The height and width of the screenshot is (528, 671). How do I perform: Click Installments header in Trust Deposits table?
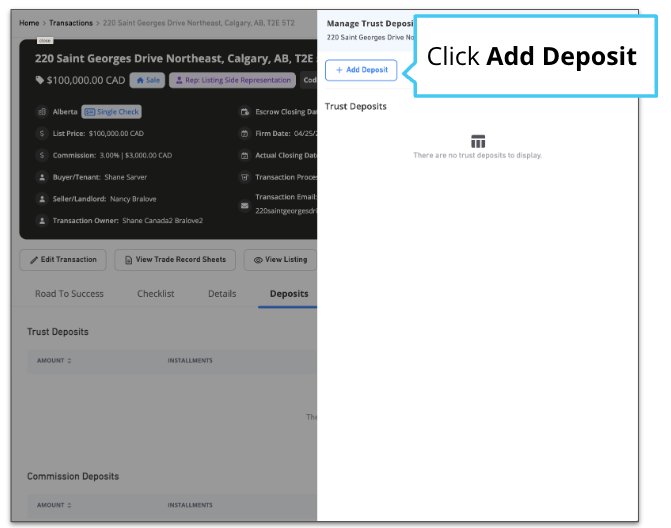(x=190, y=361)
